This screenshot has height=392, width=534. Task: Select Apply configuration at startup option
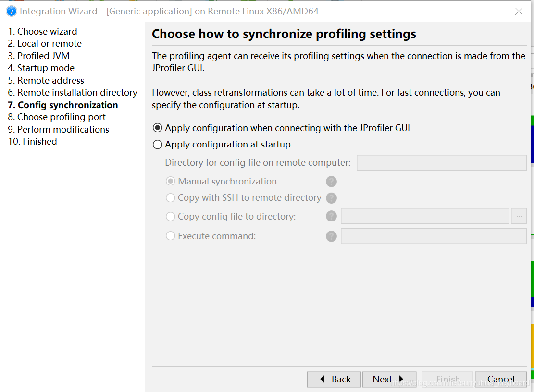click(157, 145)
